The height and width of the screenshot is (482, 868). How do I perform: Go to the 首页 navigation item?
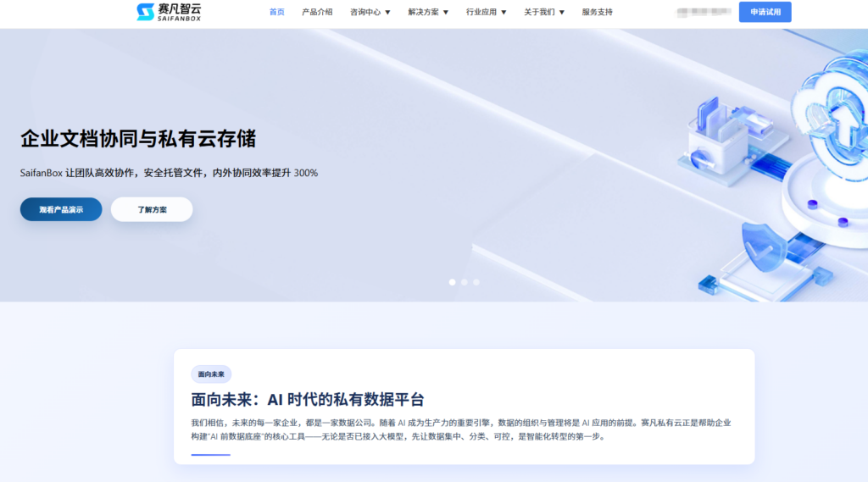[x=277, y=13]
